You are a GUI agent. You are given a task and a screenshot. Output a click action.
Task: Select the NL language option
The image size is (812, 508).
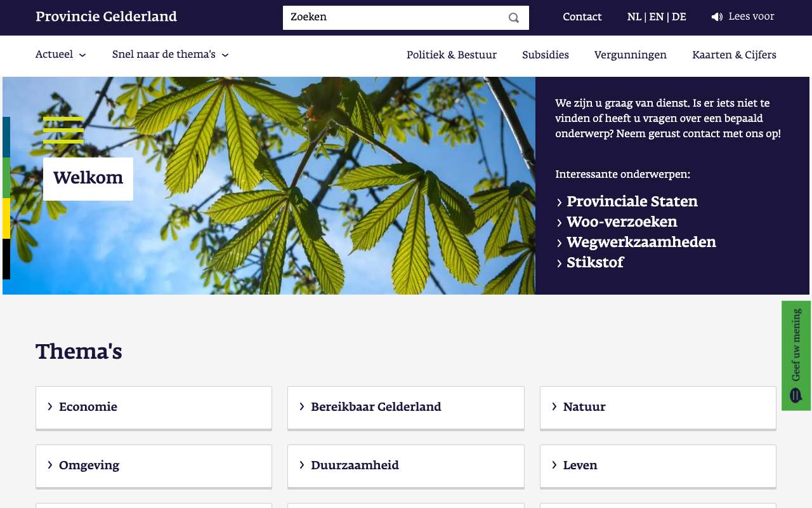click(x=634, y=17)
